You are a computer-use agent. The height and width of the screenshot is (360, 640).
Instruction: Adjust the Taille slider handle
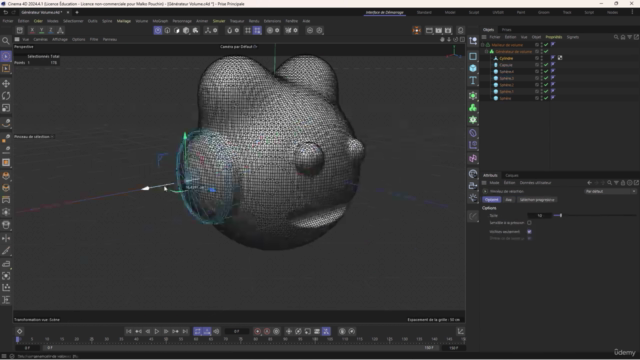click(x=561, y=215)
